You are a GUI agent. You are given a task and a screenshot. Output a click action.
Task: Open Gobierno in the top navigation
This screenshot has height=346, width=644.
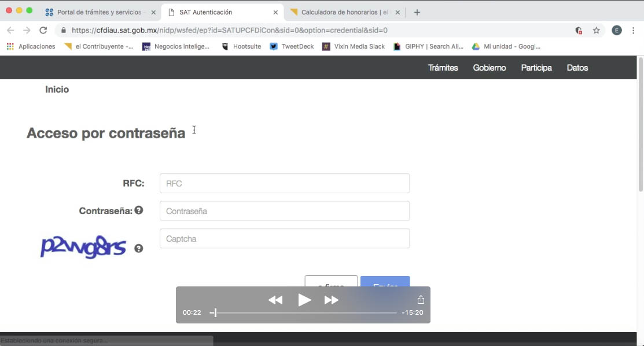point(489,68)
